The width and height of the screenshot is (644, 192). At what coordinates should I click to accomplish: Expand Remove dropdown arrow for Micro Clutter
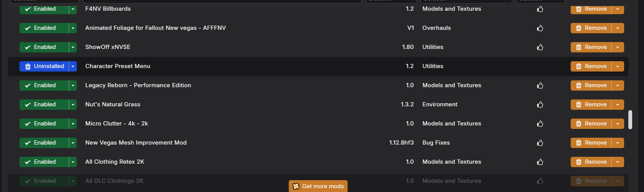click(x=618, y=124)
